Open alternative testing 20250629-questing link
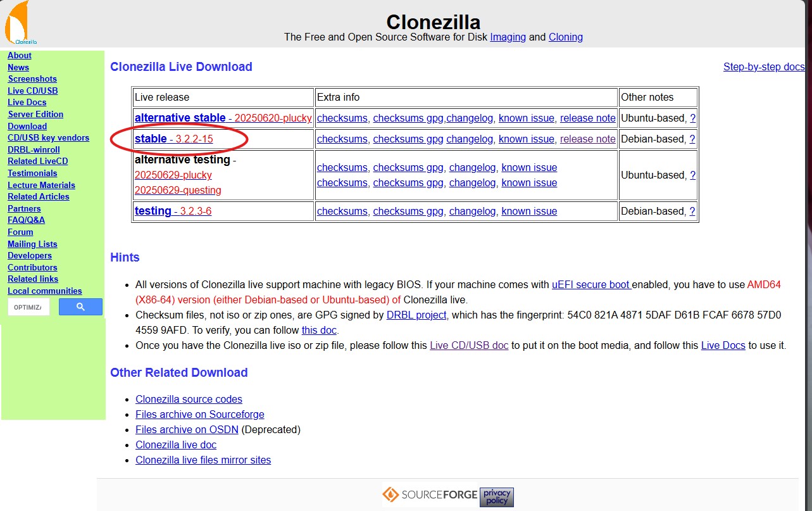Image resolution: width=812 pixels, height=511 pixels. [x=178, y=190]
